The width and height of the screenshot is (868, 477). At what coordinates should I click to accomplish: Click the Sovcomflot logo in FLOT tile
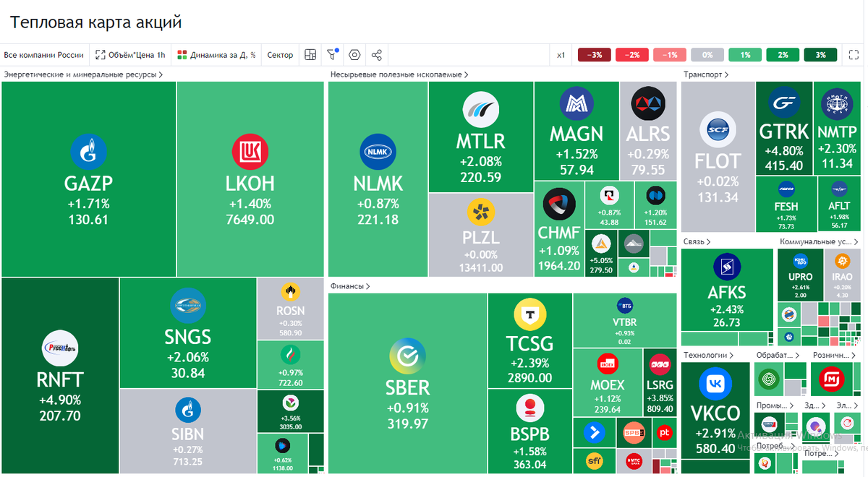point(718,131)
